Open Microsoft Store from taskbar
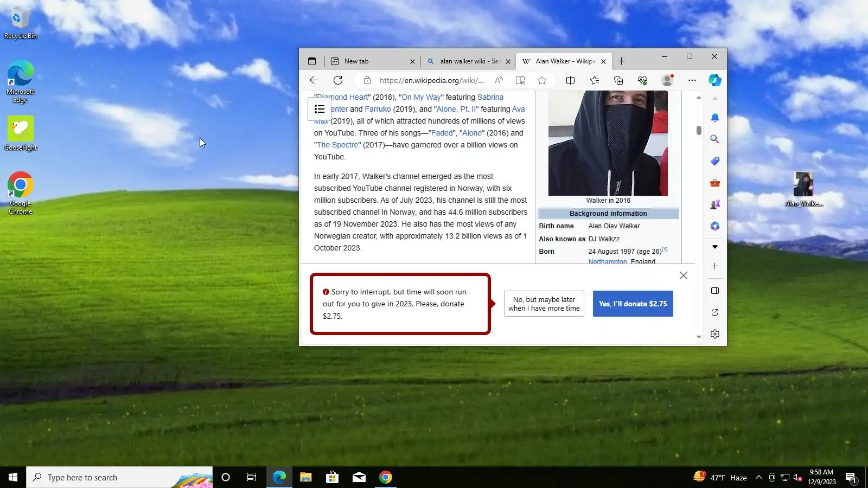Viewport: 868px width, 488px height. pyautogui.click(x=332, y=477)
